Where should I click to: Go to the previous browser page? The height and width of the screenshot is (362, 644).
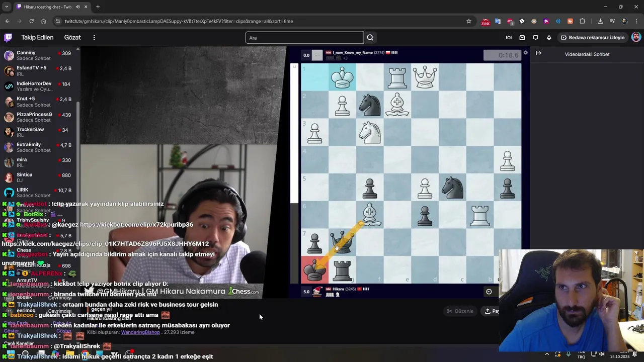coord(7,21)
